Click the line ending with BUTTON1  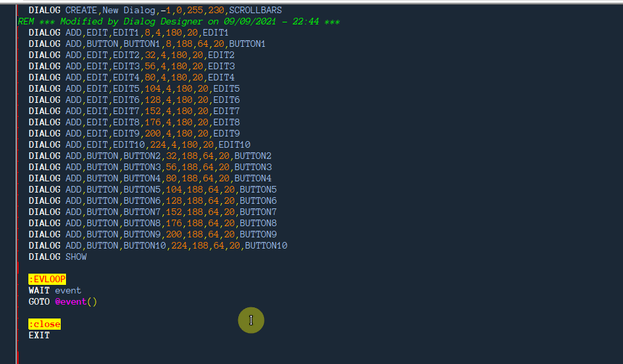click(x=147, y=44)
